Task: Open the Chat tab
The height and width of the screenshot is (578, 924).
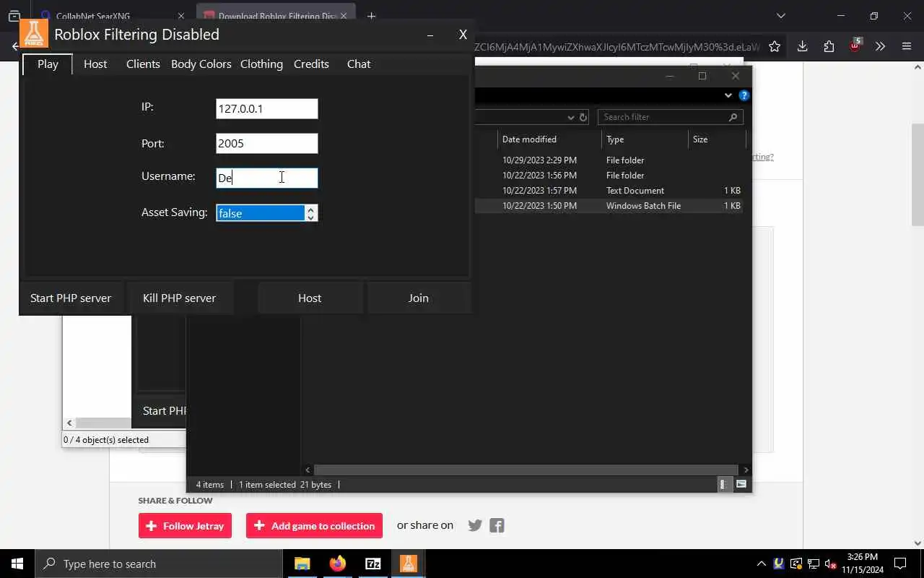Action: (359, 64)
